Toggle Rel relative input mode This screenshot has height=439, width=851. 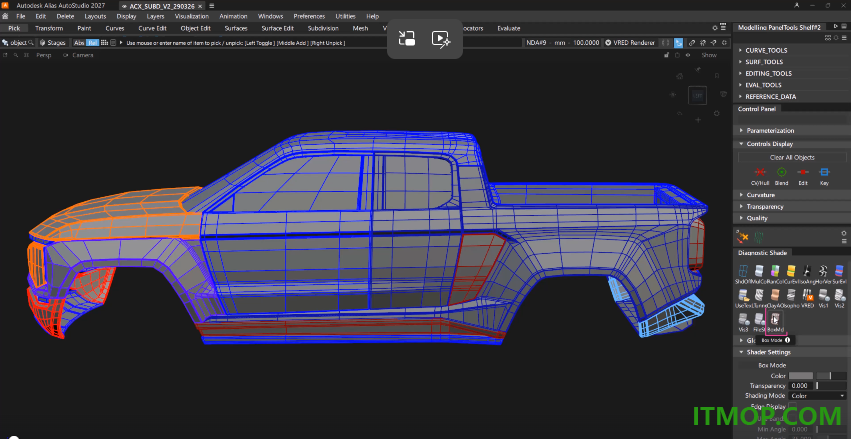coord(92,42)
